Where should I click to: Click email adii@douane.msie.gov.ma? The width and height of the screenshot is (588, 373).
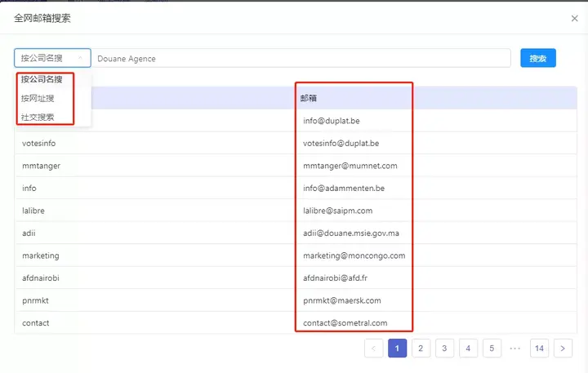tap(351, 233)
